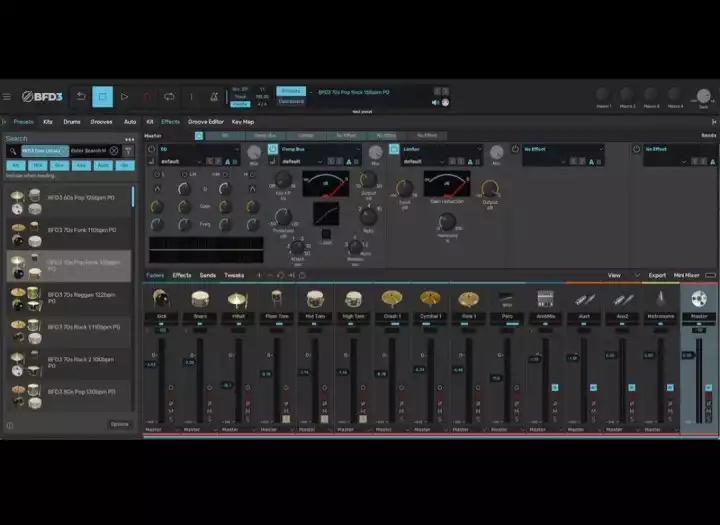
Task: Select the Kick drum channel icon
Action: pyautogui.click(x=161, y=299)
